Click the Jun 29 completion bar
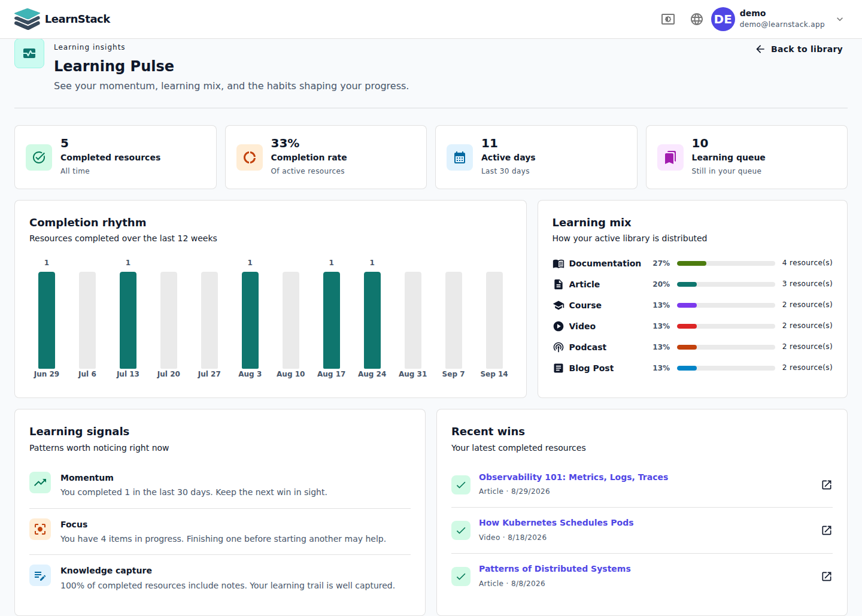The width and height of the screenshot is (862, 616). pos(47,320)
